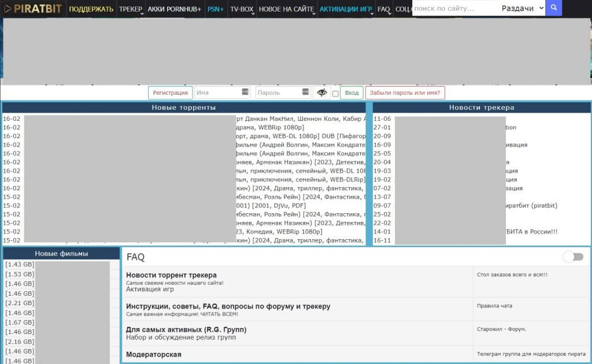This screenshot has width=592, height=364.
Task: Click the autofill icon in the Пароль field
Action: tap(306, 92)
